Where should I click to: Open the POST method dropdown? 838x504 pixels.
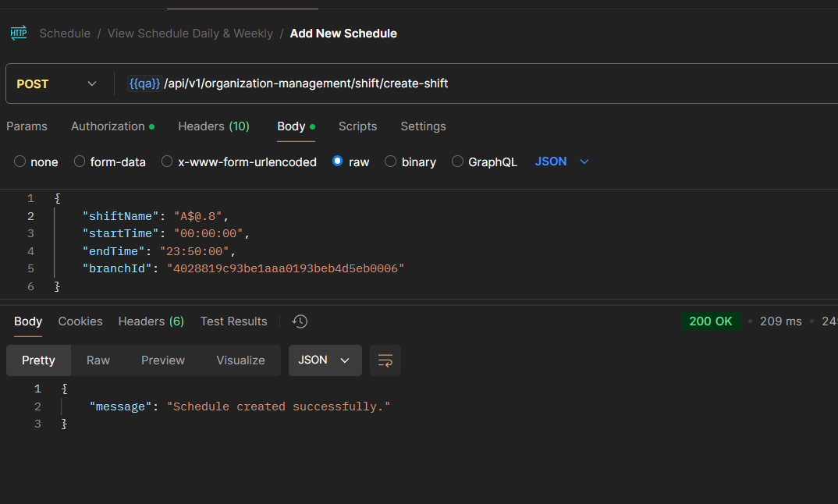[57, 84]
